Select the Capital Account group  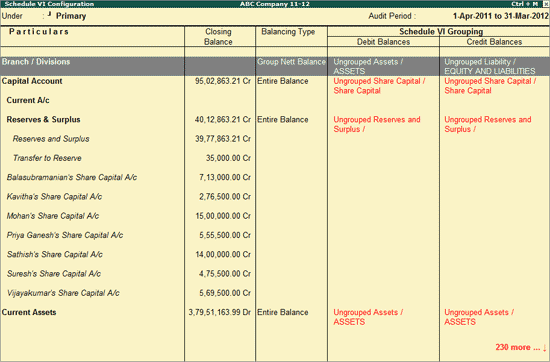32,81
